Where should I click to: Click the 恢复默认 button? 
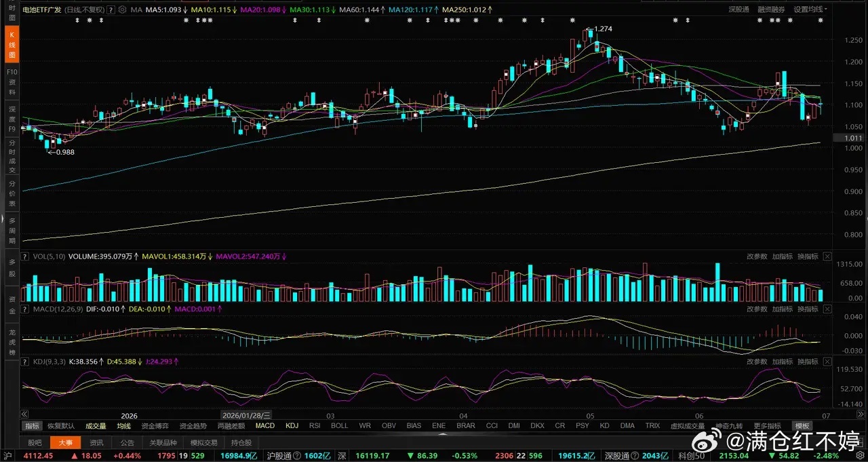pos(61,426)
